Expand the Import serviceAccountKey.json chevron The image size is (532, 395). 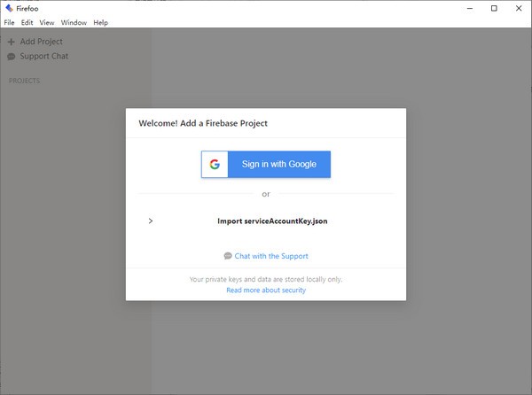point(151,221)
